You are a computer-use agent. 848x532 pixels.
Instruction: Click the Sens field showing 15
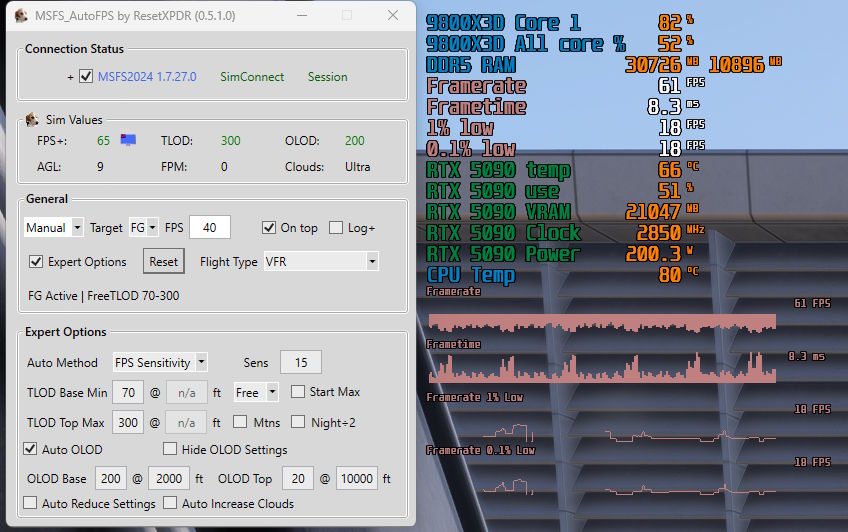tap(301, 362)
